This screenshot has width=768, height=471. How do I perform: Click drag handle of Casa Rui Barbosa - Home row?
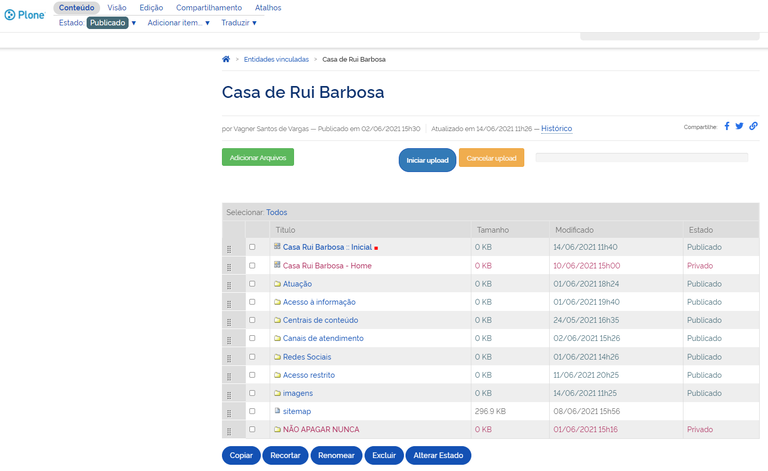[x=229, y=267]
